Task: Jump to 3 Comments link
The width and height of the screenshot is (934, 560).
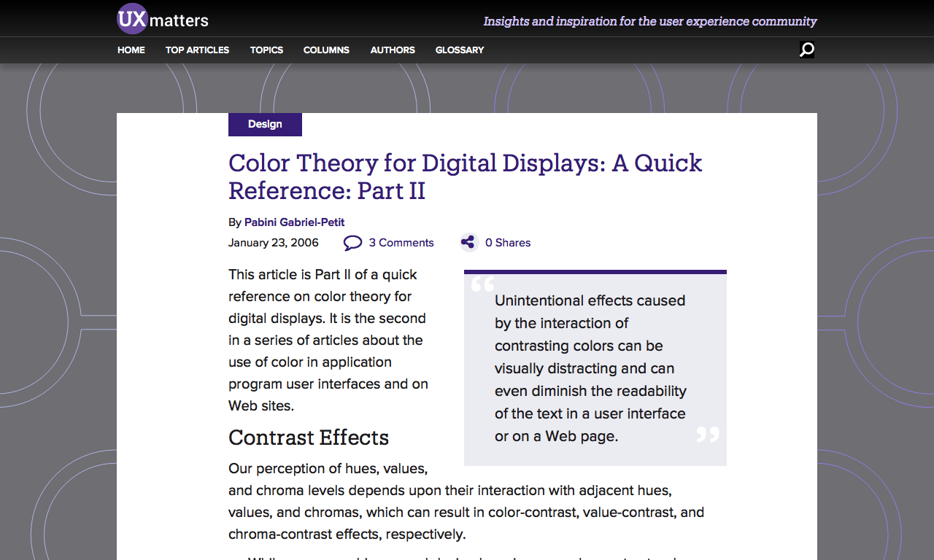Action: pyautogui.click(x=401, y=243)
